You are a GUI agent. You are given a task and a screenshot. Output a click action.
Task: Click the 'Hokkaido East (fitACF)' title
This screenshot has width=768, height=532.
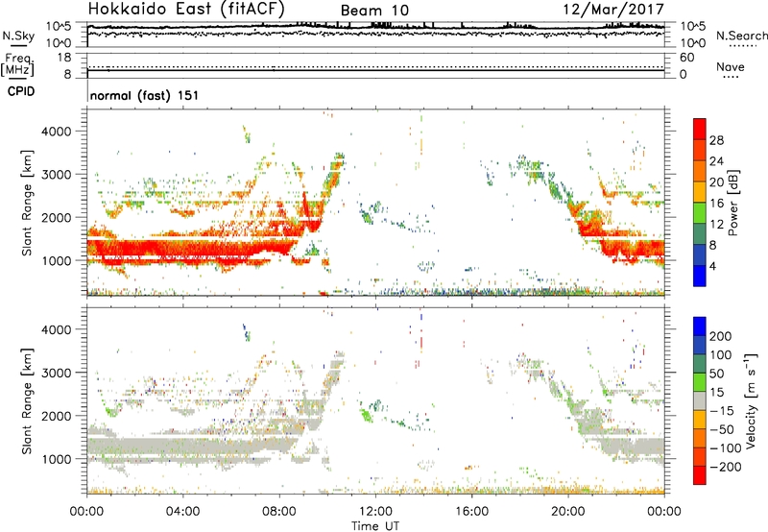click(186, 9)
